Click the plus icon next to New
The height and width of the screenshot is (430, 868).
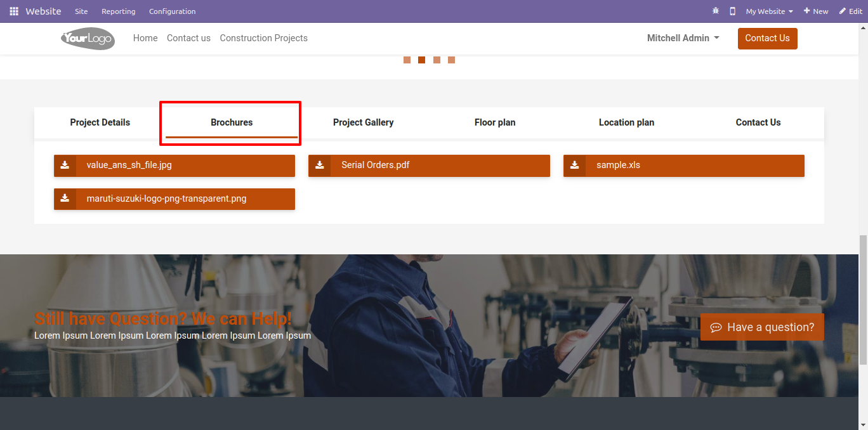click(x=806, y=11)
